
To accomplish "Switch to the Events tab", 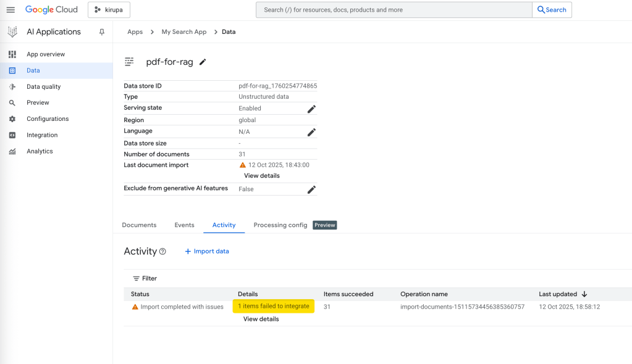I will tap(184, 225).
